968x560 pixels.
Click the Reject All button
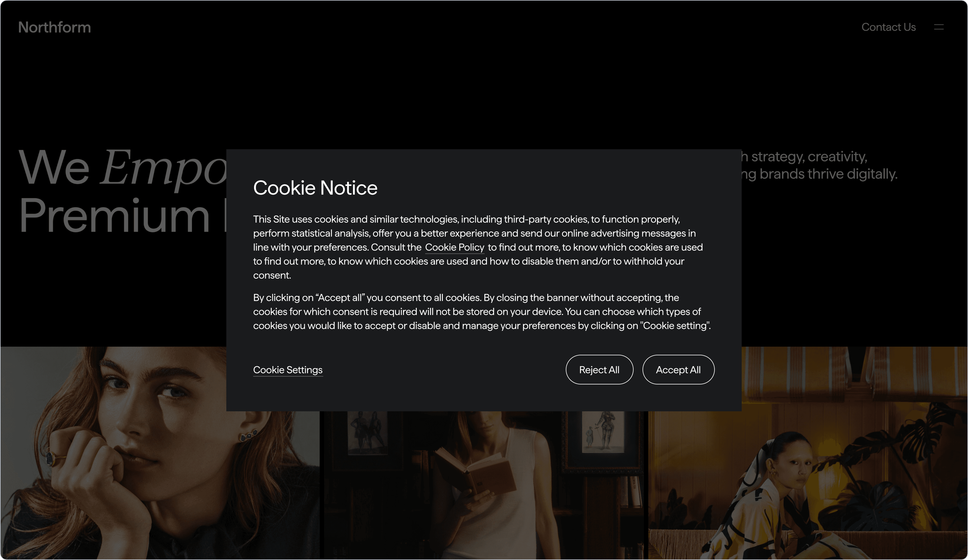point(599,370)
